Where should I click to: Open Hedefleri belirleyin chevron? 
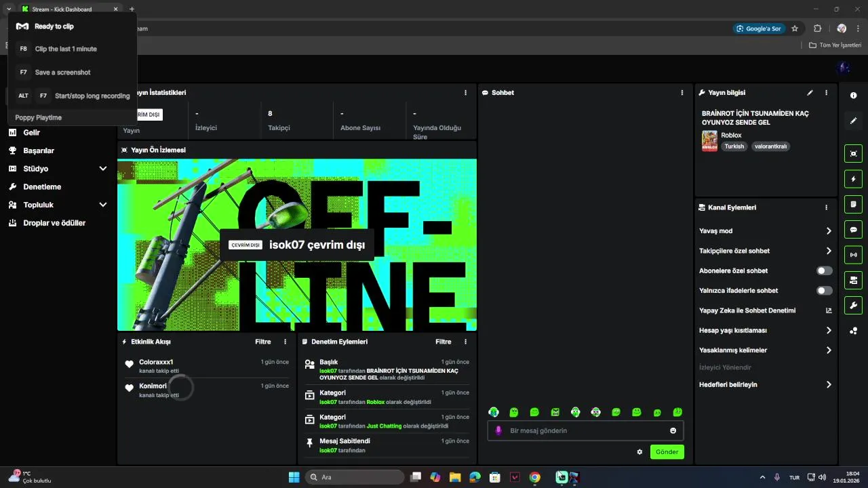(x=829, y=384)
